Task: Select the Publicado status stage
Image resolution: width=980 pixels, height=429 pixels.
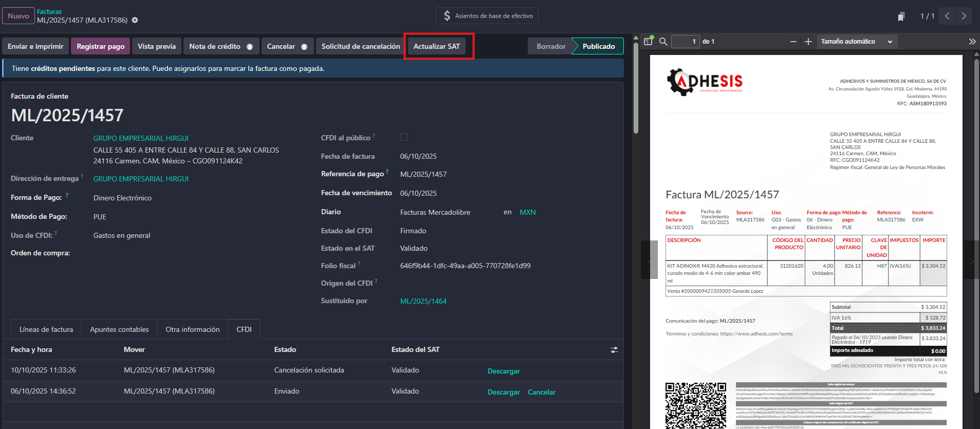Action: click(598, 46)
